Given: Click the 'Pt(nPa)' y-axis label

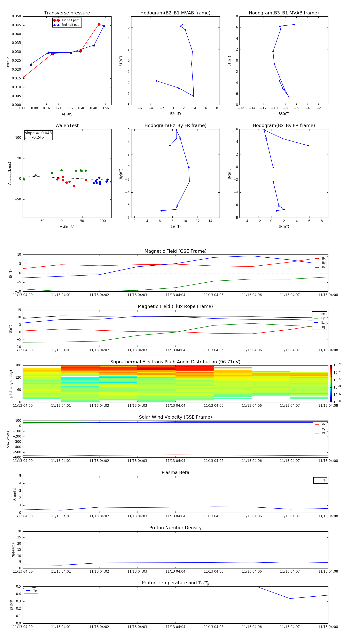Looking at the screenshot, I should [x=8, y=61].
